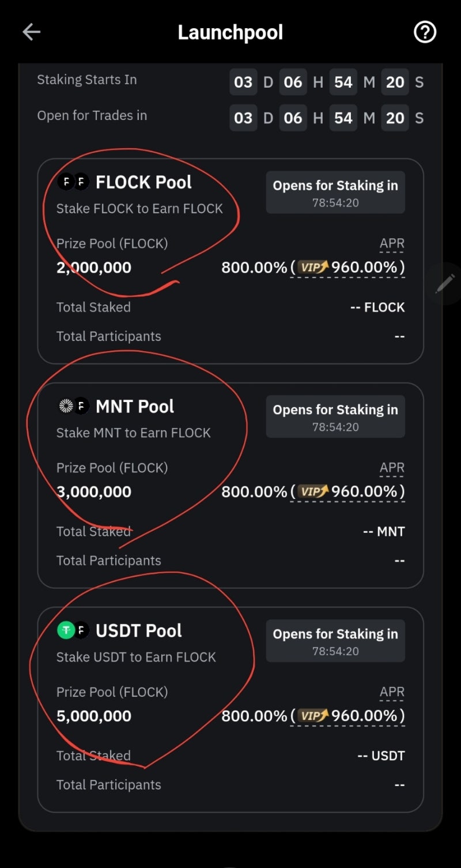Tap the floating pencil edit icon
The image size is (461, 868).
click(x=445, y=283)
